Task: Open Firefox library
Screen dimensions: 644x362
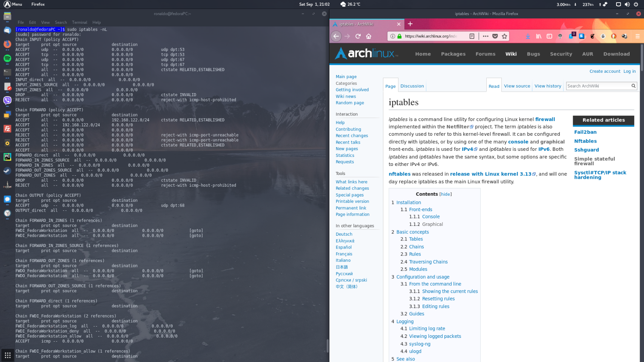Action: coord(539,36)
